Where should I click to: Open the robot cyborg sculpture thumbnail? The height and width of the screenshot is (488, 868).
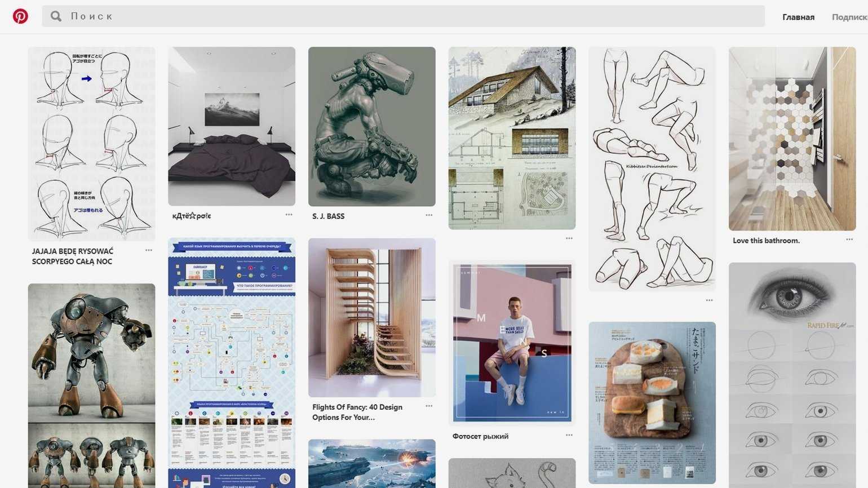pyautogui.click(x=372, y=126)
